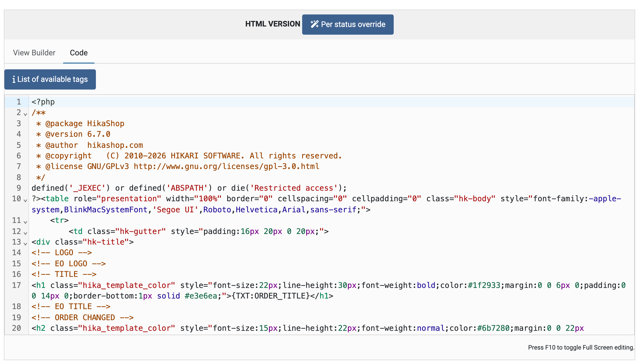Screen dimensions: 639x364
Task: Click the '<!-- LOGO -->' comment
Action: 61,253
